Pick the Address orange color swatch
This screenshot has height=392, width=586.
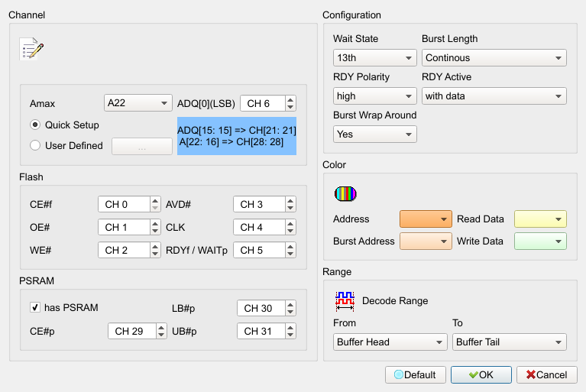click(x=426, y=219)
